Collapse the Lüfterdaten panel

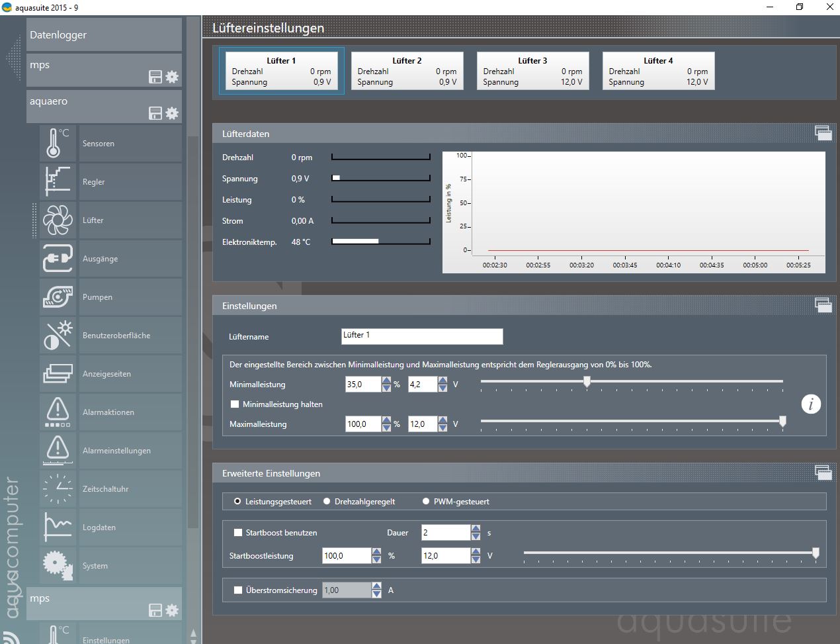(823, 133)
